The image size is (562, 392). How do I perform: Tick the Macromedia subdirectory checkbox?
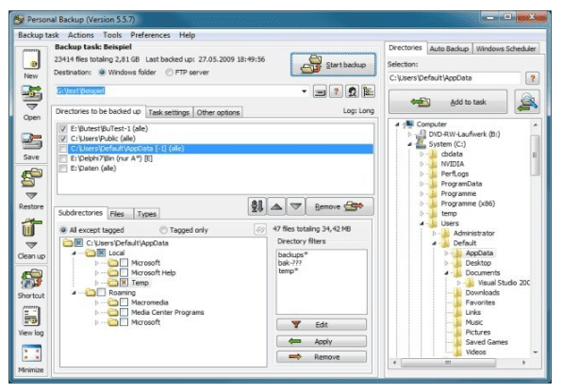tap(124, 302)
